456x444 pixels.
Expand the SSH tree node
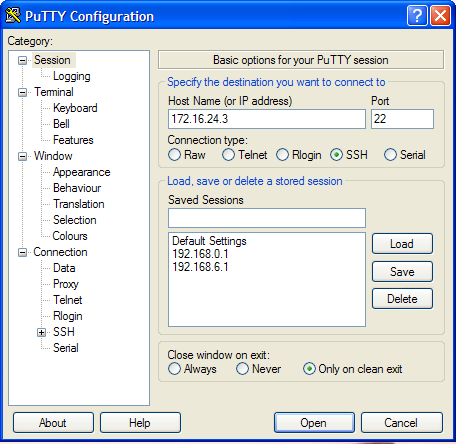click(x=41, y=332)
